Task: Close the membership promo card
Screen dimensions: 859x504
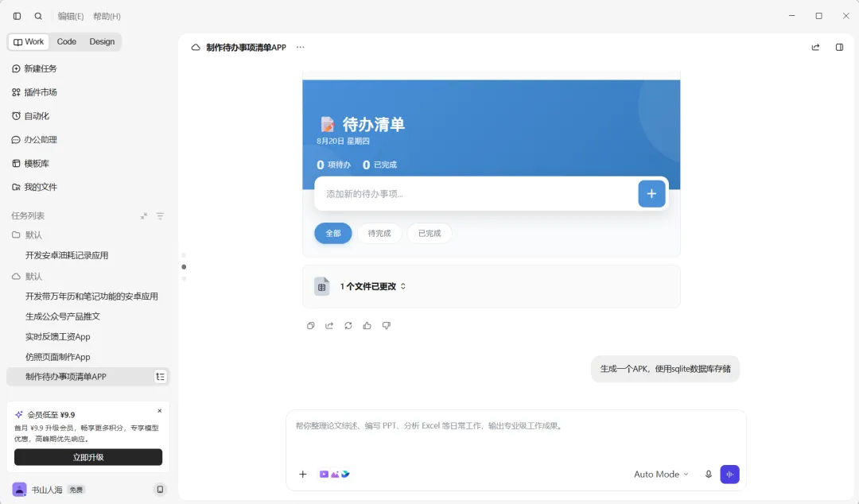Action: click(159, 411)
